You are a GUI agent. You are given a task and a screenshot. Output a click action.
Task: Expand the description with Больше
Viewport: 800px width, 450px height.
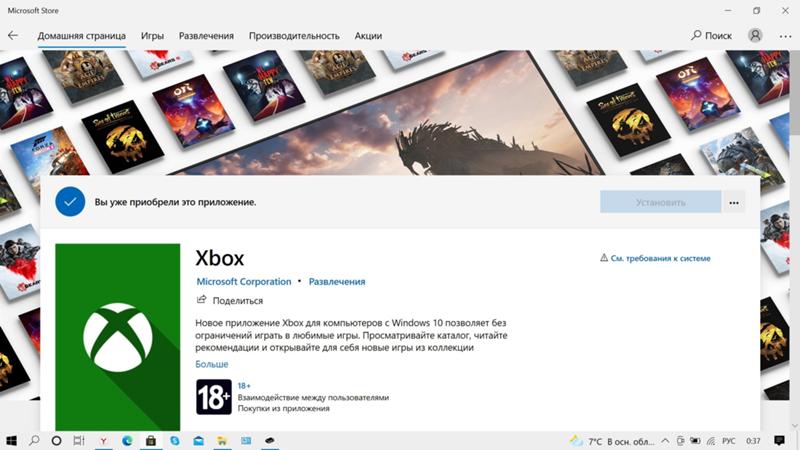pos(212,364)
